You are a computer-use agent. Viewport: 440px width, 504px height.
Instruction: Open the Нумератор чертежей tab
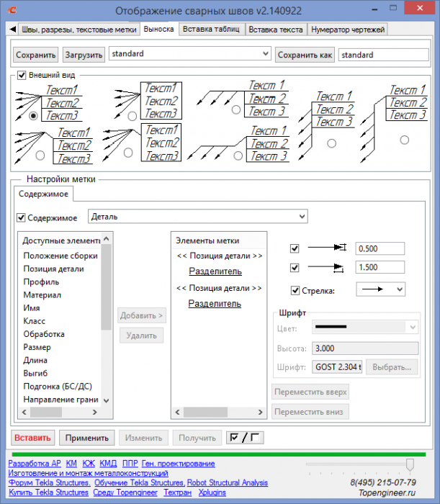point(348,30)
